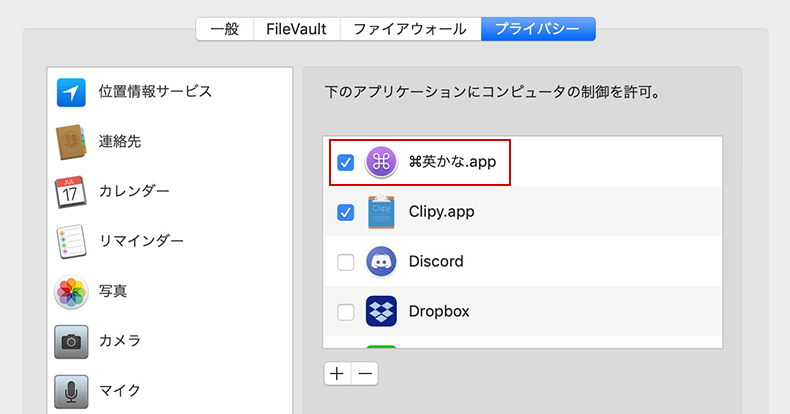Click the 連絡先 address book icon
Viewport: 790px width, 414px height.
point(71,142)
